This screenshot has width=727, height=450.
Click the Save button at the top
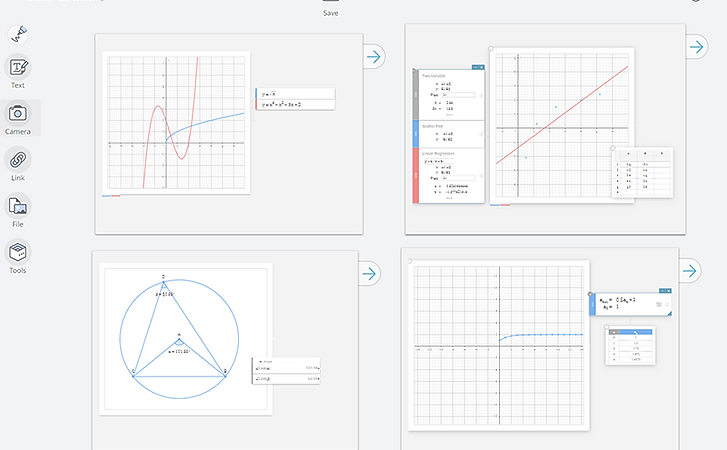[331, 8]
